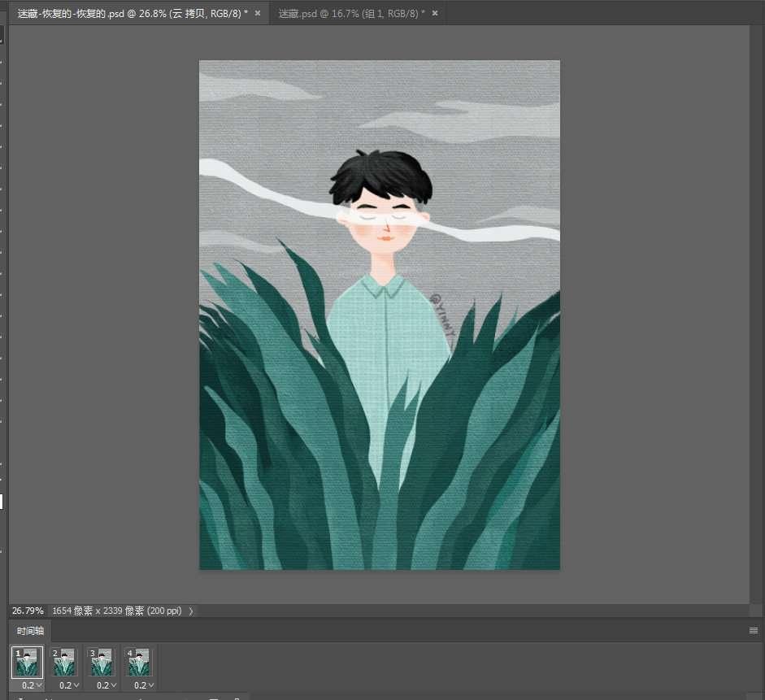Select animation frame 4 thumbnail
The height and width of the screenshot is (700, 765).
(x=139, y=662)
